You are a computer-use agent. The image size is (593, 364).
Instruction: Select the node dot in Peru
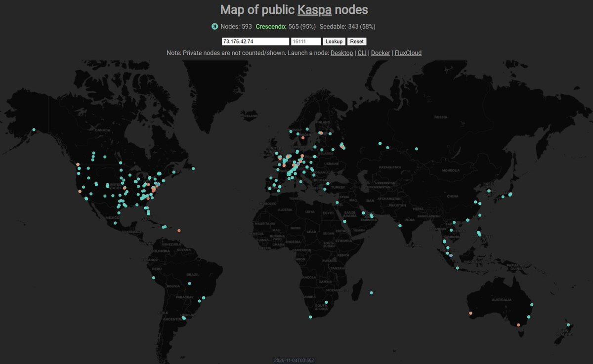(154, 278)
